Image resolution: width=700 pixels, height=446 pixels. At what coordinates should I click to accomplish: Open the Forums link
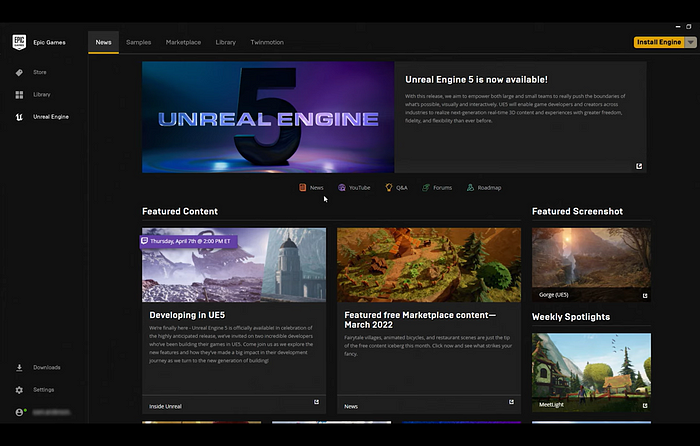click(x=442, y=188)
